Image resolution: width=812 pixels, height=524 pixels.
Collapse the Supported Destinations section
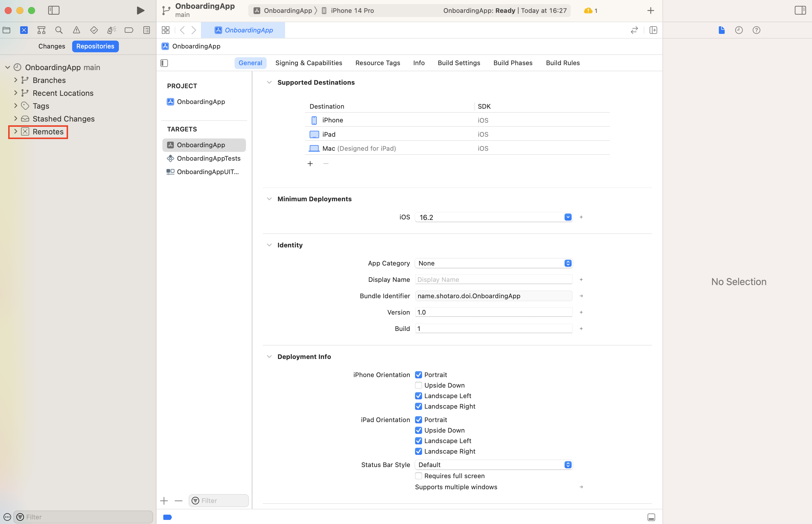pyautogui.click(x=269, y=82)
